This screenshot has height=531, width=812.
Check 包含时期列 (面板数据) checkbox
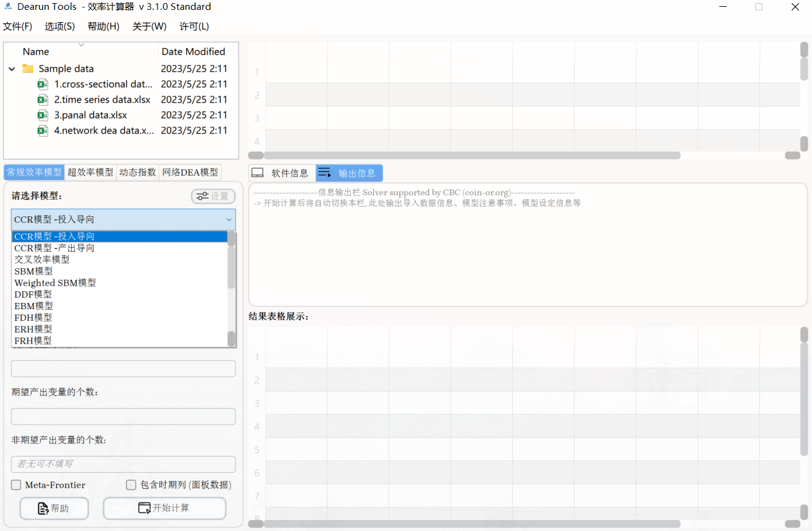click(131, 485)
